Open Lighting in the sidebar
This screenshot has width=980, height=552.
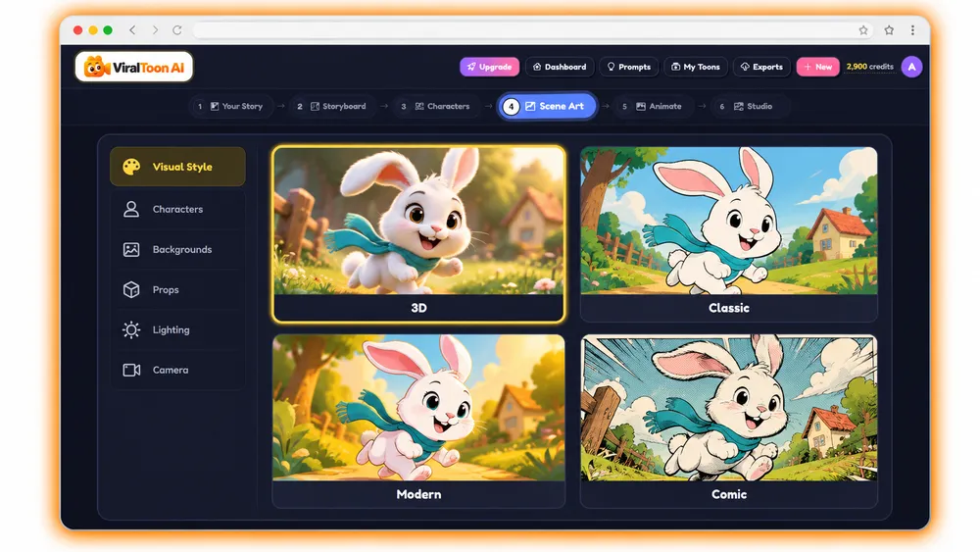[177, 329]
